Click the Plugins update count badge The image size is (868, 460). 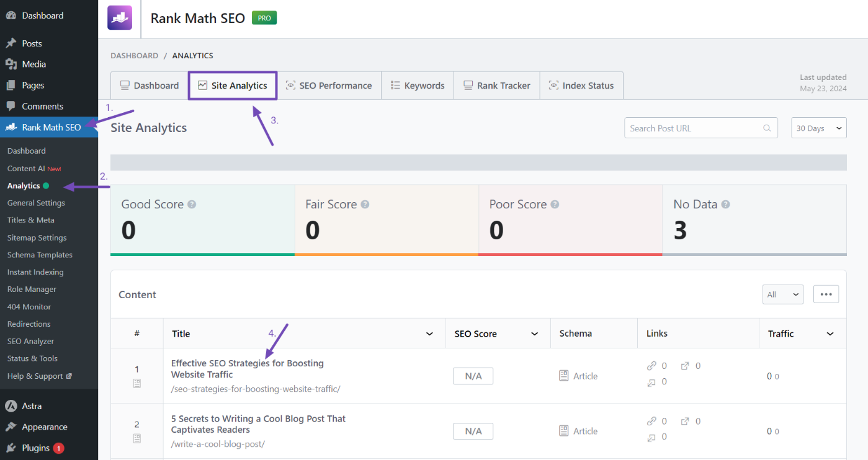point(58,448)
